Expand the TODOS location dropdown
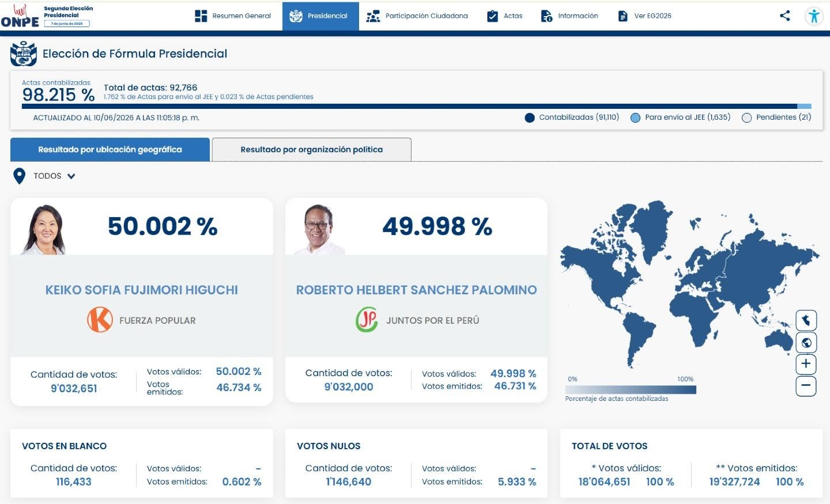This screenshot has height=504, width=830. tap(54, 176)
